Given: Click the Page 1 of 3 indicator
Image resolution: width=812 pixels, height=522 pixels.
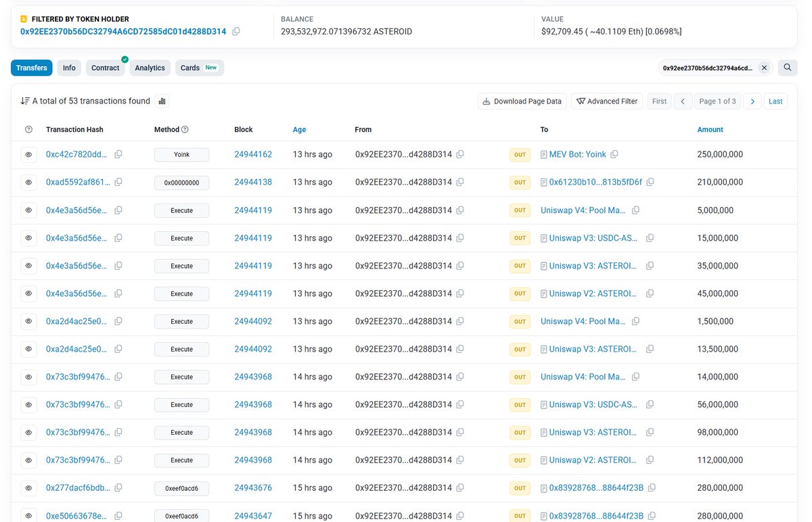Looking at the screenshot, I should [717, 101].
